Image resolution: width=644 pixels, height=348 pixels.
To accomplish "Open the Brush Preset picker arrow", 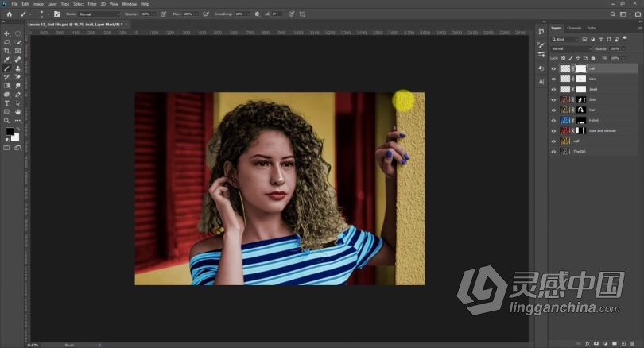I will pos(48,14).
